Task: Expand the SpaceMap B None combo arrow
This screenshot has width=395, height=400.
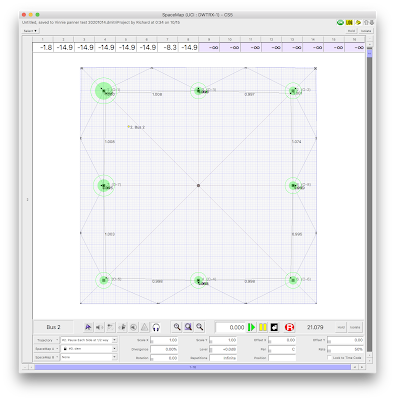Action: pos(114,357)
